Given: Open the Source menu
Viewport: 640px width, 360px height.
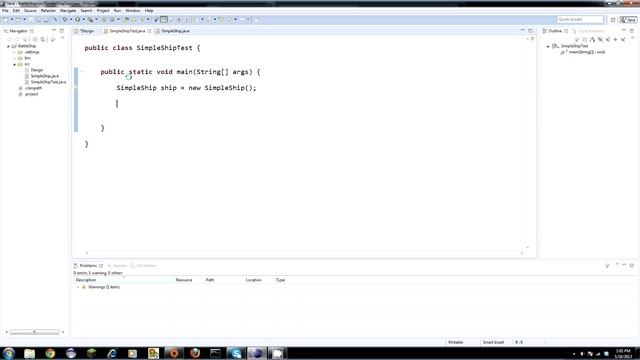Looking at the screenshot, I should (x=30, y=11).
